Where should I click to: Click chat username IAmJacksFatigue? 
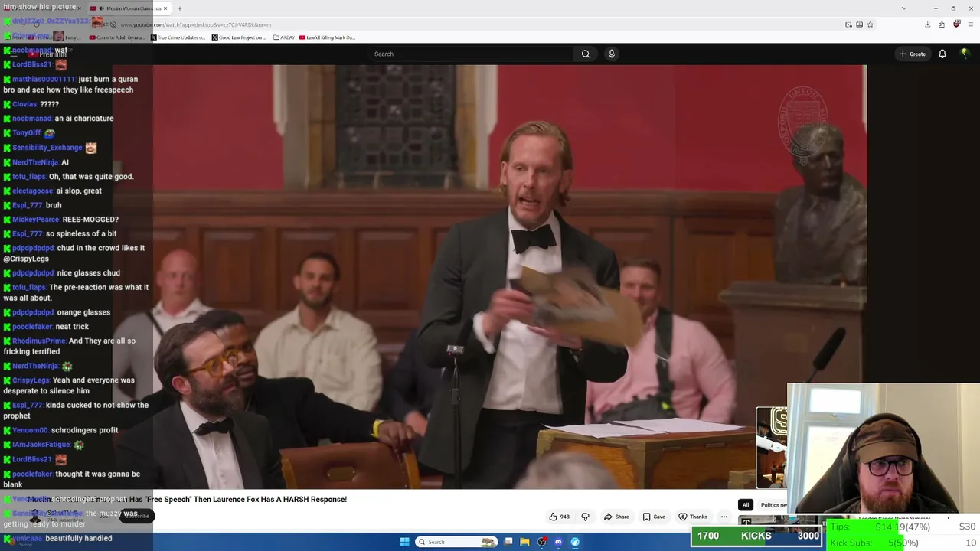41,445
